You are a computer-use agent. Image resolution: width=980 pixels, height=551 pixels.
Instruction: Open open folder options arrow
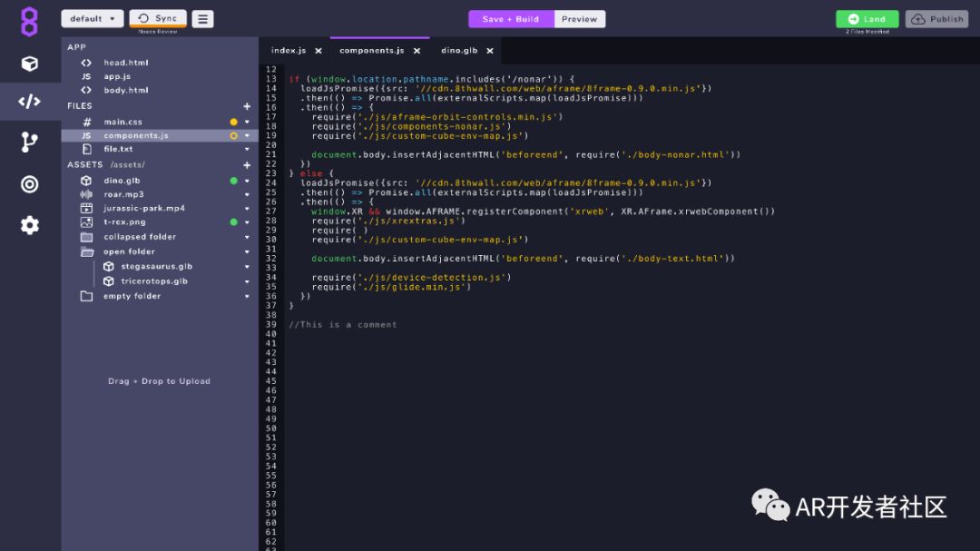coord(247,252)
